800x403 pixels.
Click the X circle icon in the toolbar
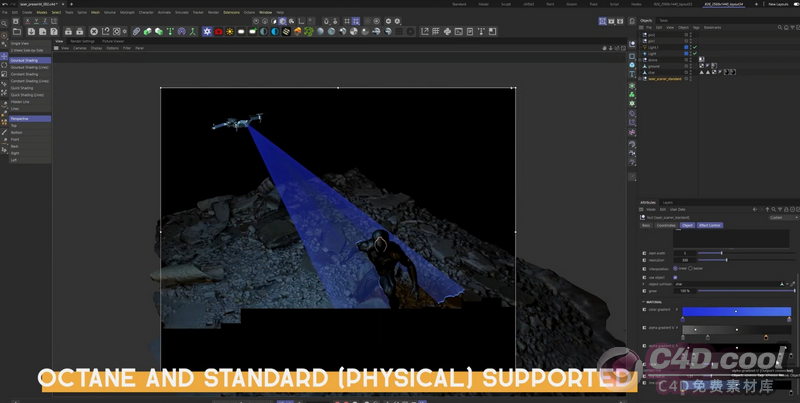[94, 32]
